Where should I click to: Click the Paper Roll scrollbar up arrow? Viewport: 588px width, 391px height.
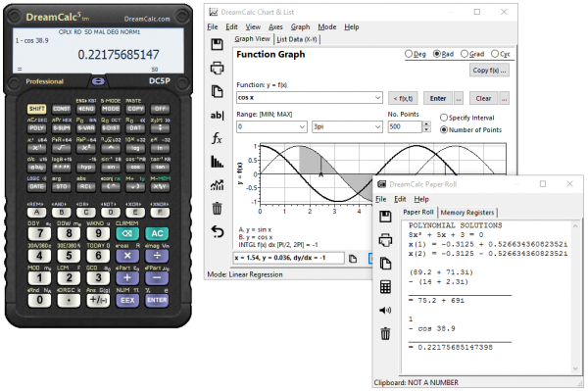tap(575, 226)
